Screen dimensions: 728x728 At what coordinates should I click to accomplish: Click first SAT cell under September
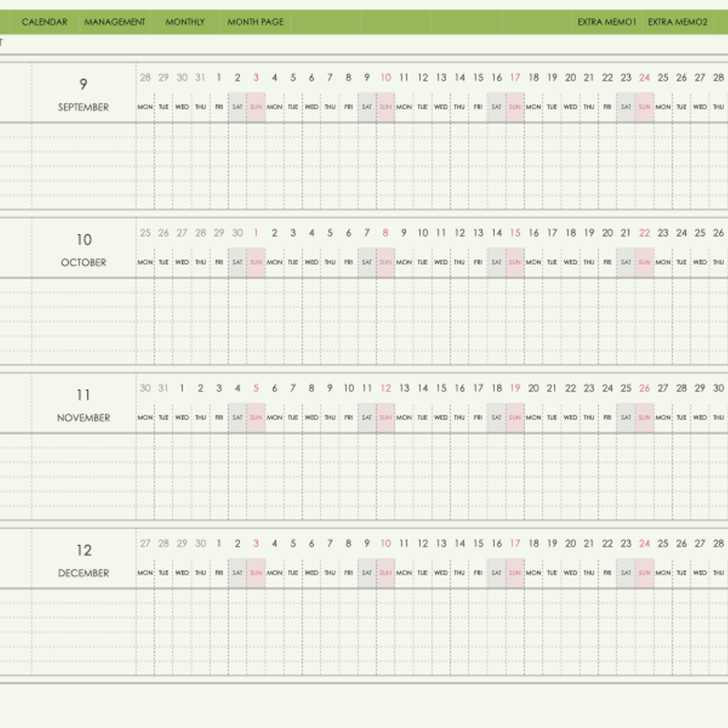click(237, 108)
